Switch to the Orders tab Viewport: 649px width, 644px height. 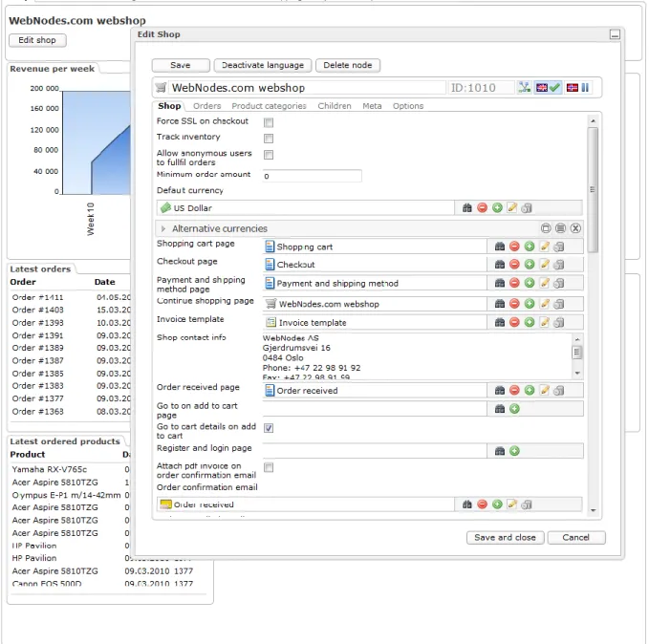click(x=207, y=106)
